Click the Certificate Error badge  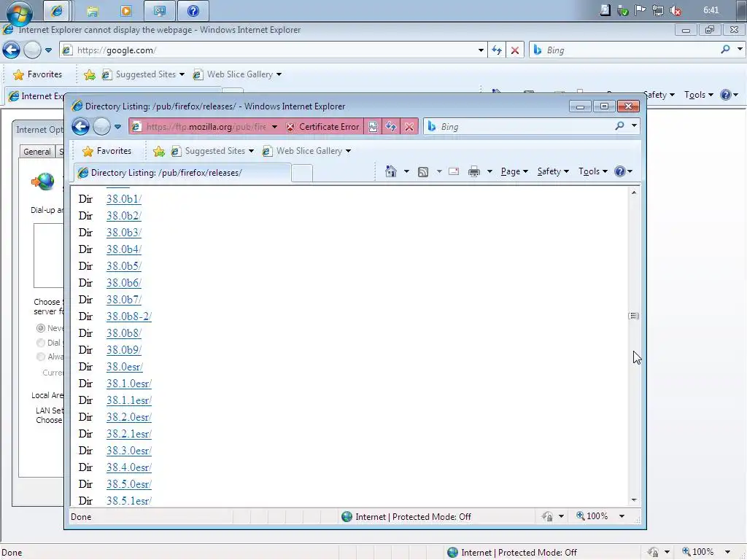[x=323, y=127]
